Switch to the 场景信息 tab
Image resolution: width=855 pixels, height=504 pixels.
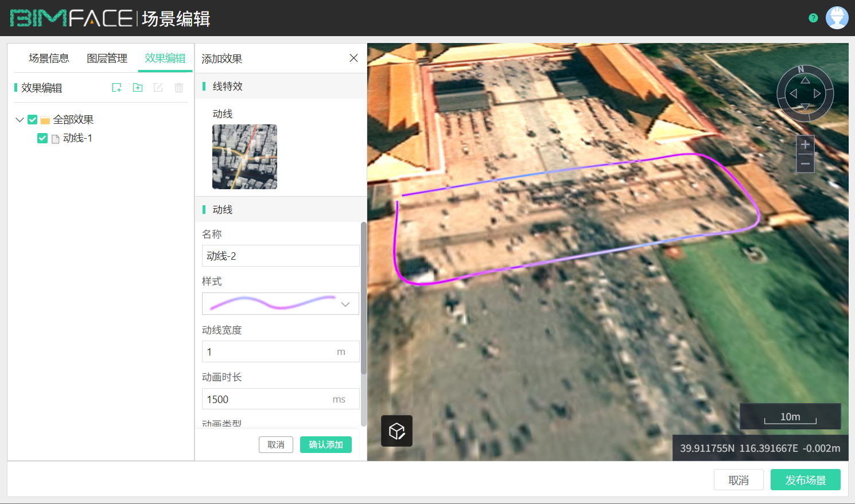tap(49, 58)
